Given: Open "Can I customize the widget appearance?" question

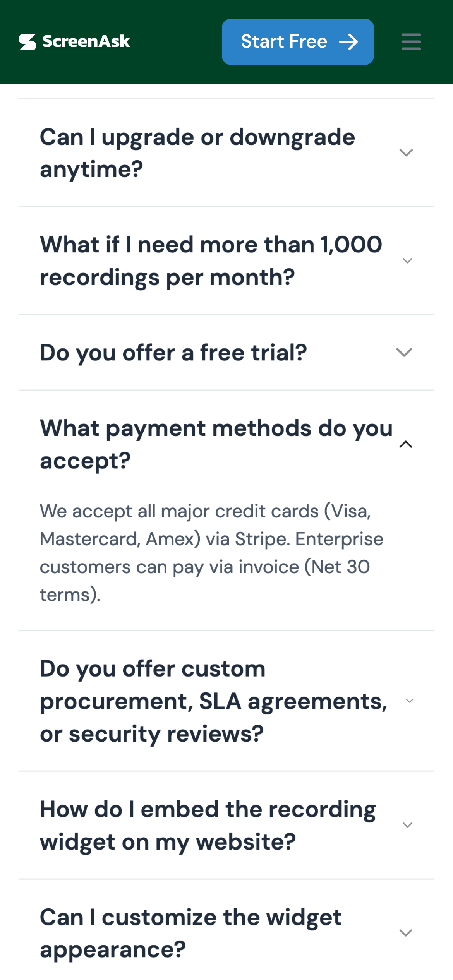Looking at the screenshot, I should [x=190, y=933].
